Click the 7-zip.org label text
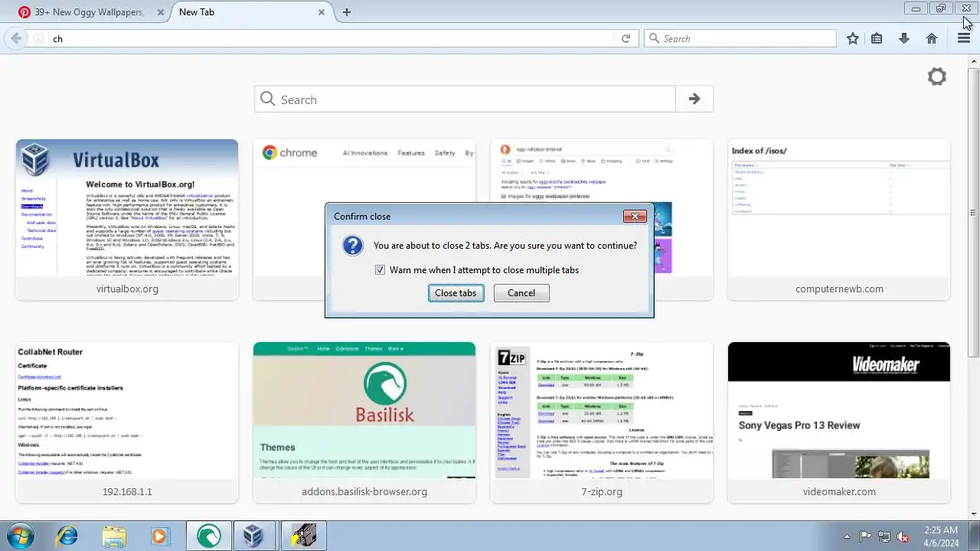980x551 pixels. [602, 492]
